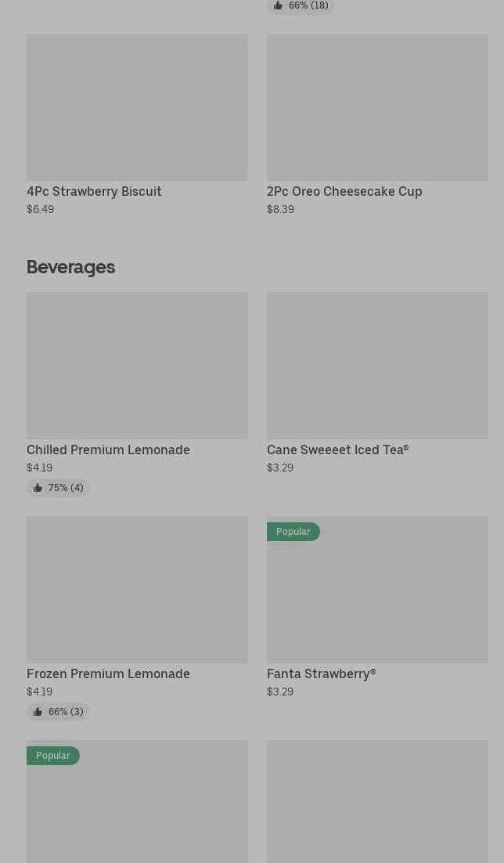Click the Beverages section heading
Screen dimensions: 504x863
point(70,267)
